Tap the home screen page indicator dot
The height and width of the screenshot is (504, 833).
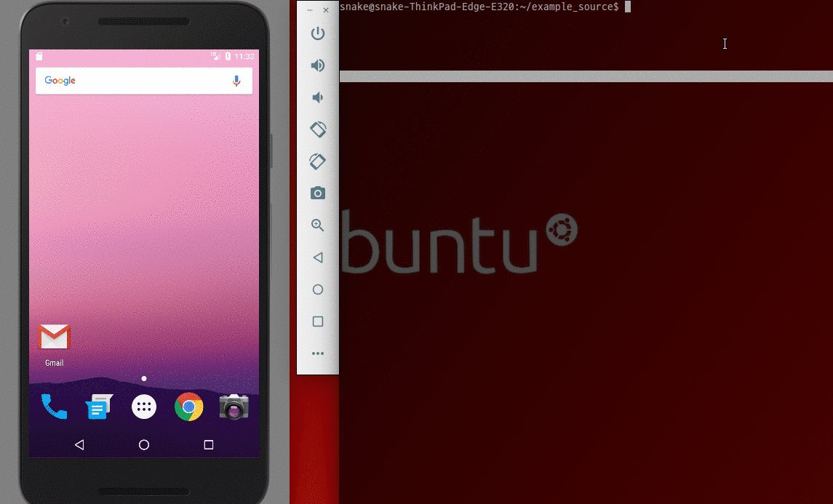click(x=144, y=379)
